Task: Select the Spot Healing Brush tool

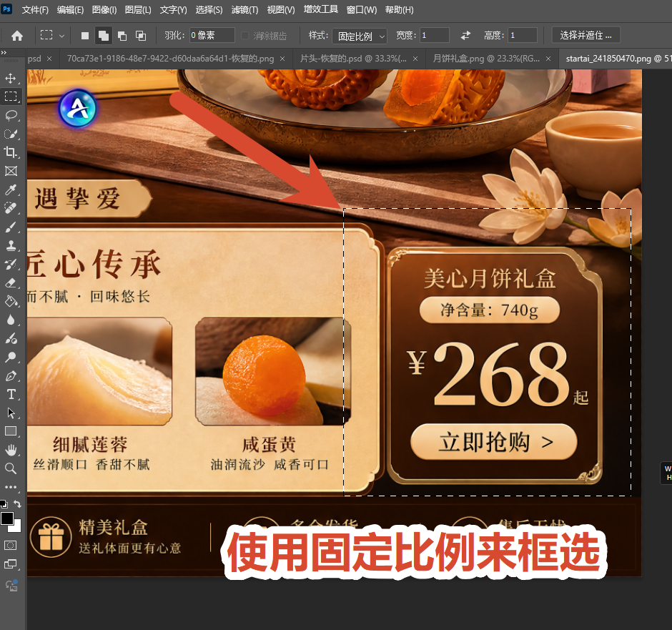Action: coord(11,208)
